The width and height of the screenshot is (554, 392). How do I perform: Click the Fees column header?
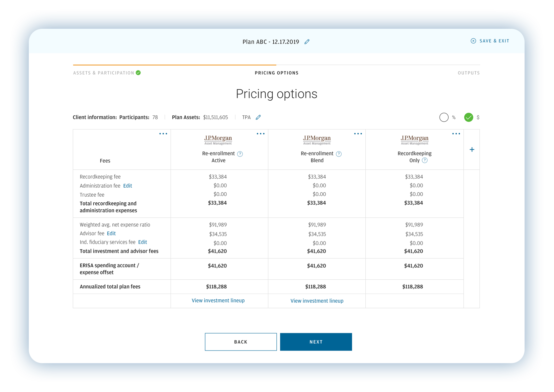pos(105,161)
